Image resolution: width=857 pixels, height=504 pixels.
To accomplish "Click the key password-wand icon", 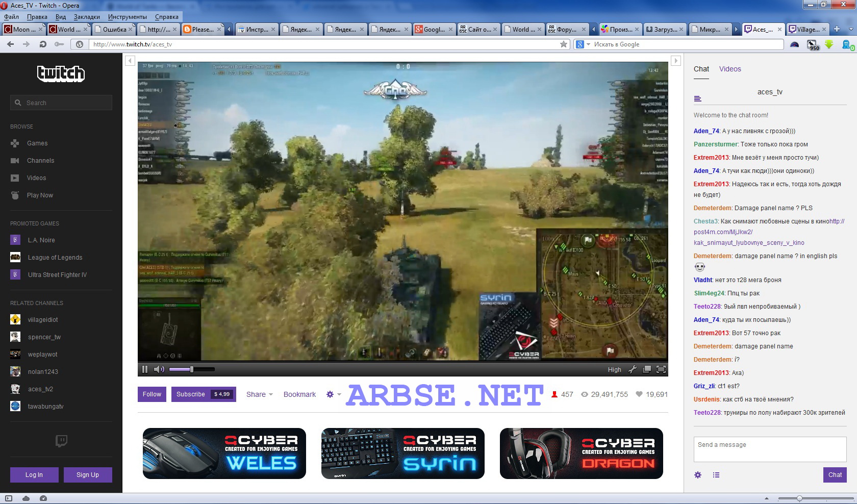I will (59, 44).
